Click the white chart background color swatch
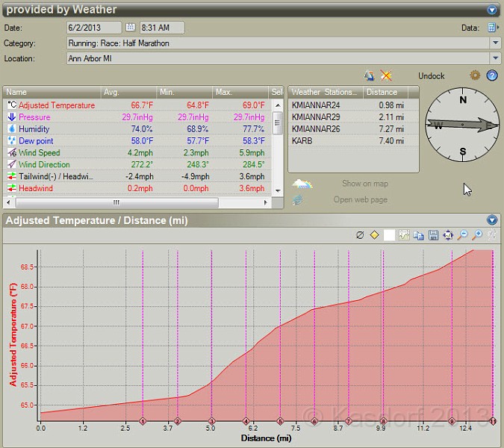Viewport: 504px width, 448px height. pyautogui.click(x=389, y=235)
